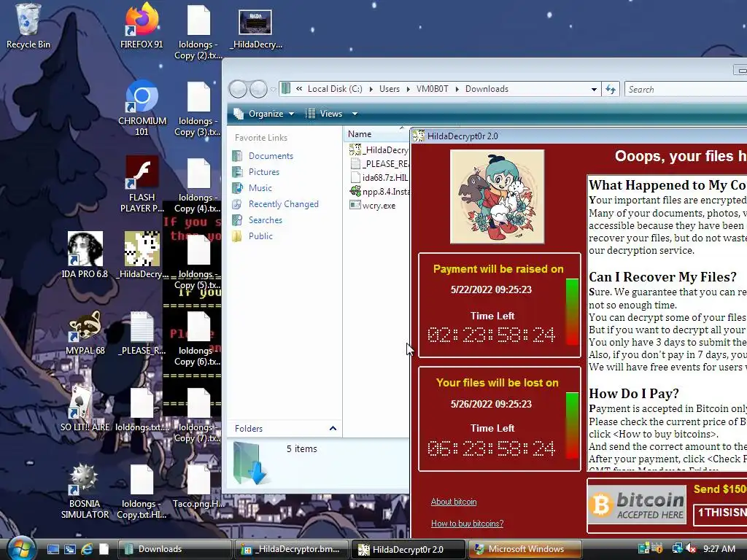Click payment-raise countdown gradient bar
Screen dimensions: 747x560
[572, 312]
